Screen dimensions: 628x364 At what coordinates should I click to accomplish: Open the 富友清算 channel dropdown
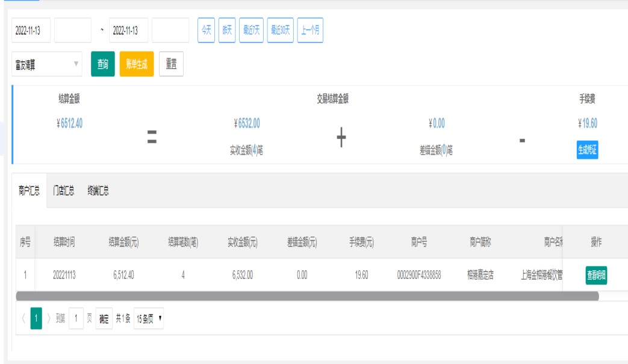pyautogui.click(x=46, y=64)
